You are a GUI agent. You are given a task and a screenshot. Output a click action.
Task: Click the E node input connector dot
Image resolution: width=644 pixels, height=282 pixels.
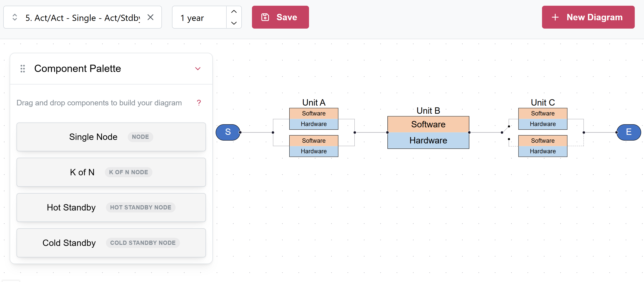pyautogui.click(x=617, y=132)
